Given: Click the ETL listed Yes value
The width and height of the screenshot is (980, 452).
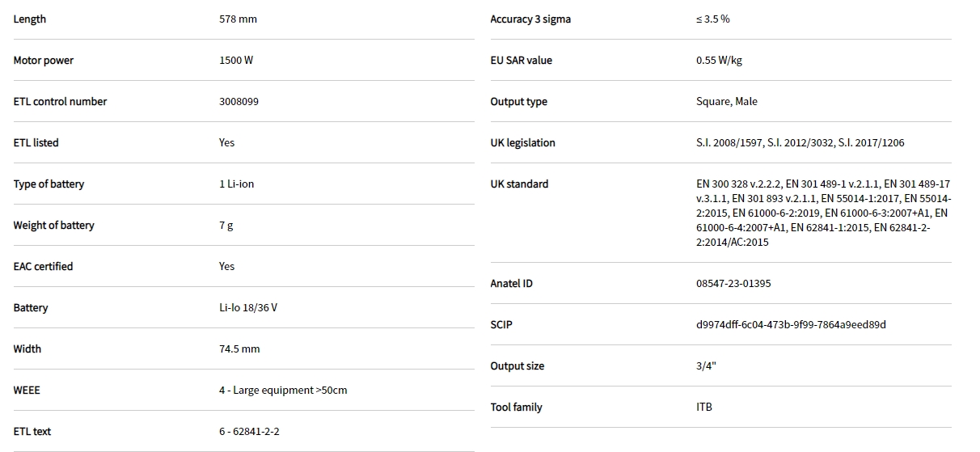Looking at the screenshot, I should (226, 143).
